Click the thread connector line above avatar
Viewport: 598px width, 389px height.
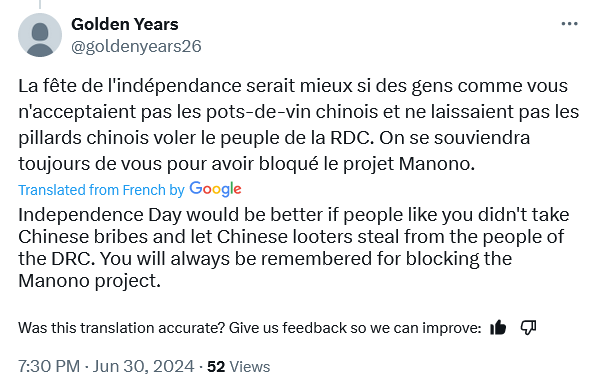tap(40, 4)
